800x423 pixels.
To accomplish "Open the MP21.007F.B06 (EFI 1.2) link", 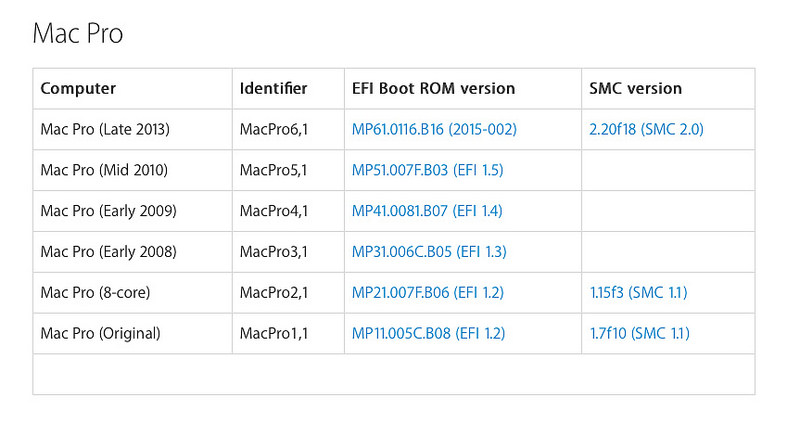I will tap(427, 293).
